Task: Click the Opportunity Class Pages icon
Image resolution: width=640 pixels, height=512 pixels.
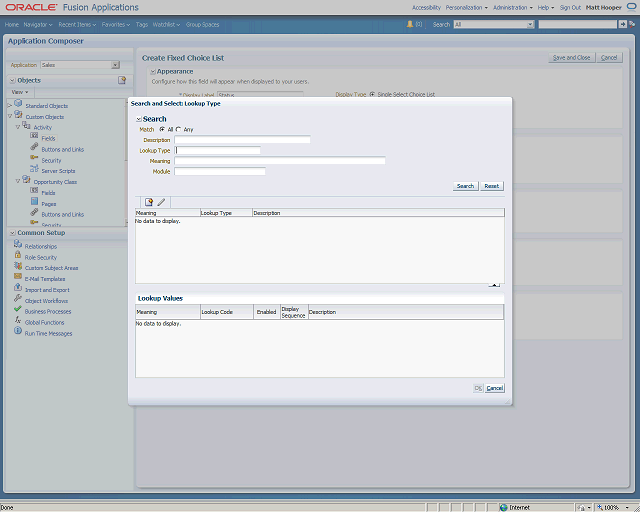Action: coord(34,201)
